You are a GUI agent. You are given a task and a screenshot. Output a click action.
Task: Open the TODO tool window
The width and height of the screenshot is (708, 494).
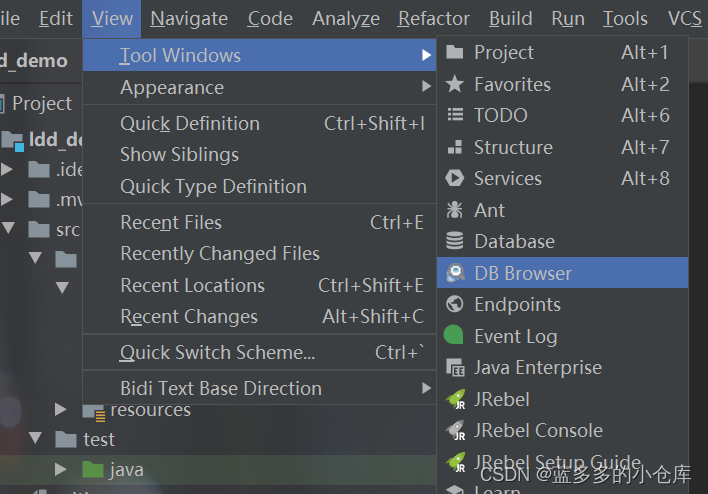pyautogui.click(x=562, y=115)
